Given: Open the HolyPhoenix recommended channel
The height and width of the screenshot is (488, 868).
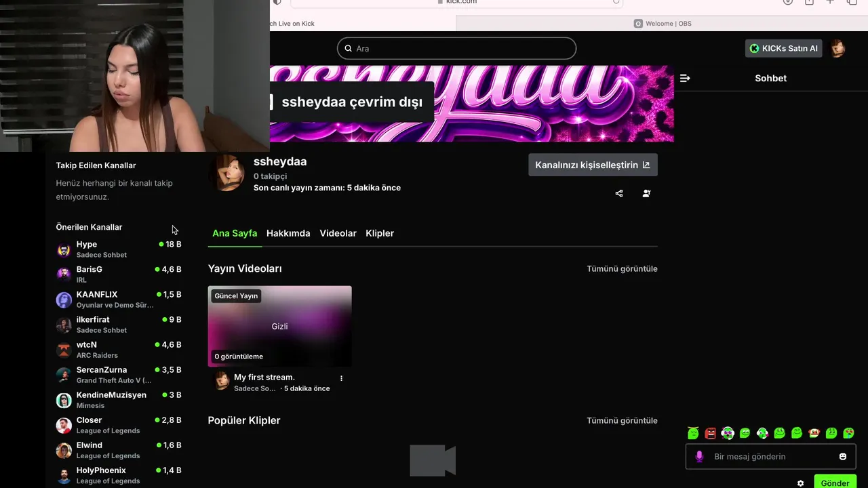Looking at the screenshot, I should tap(119, 475).
